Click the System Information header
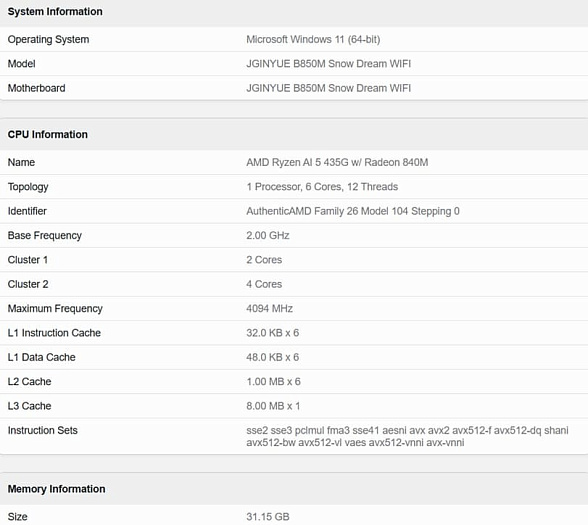Screen dimensions: 588x525 tap(55, 12)
